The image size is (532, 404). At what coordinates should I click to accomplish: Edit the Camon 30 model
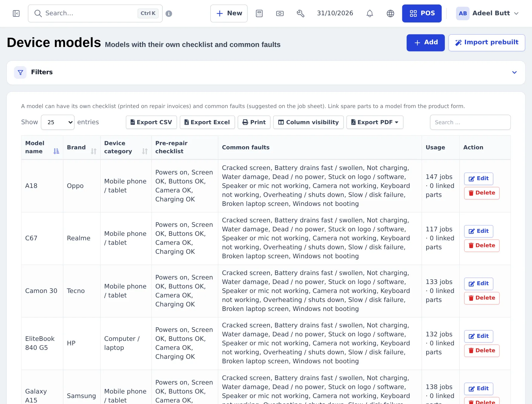tap(479, 283)
